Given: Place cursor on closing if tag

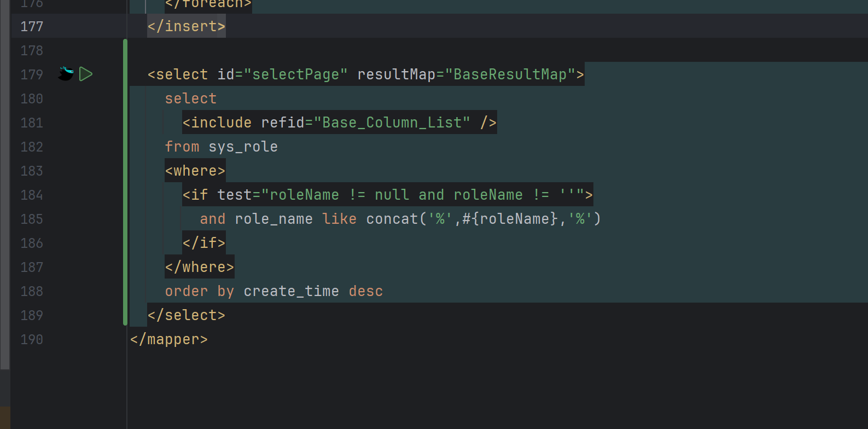Looking at the screenshot, I should click(x=204, y=243).
